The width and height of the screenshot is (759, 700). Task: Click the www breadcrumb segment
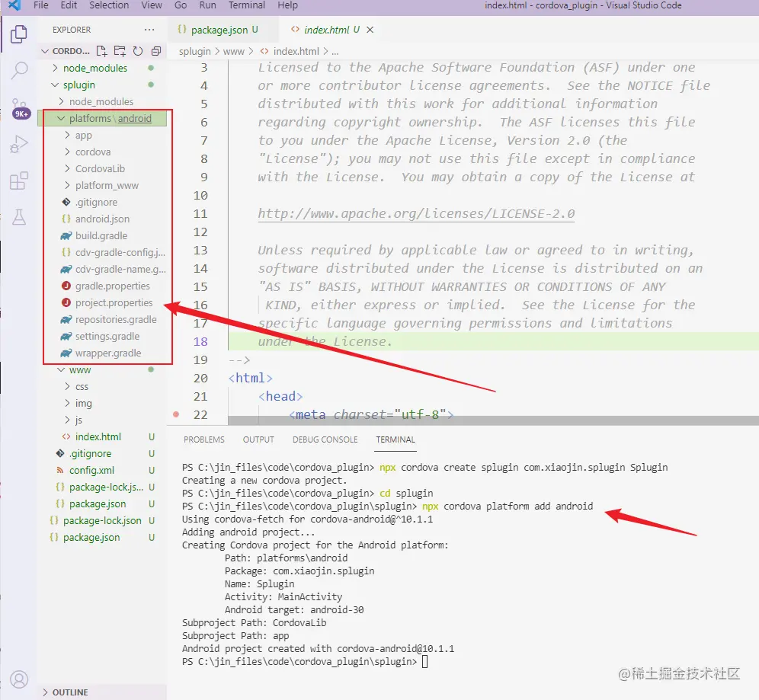pyautogui.click(x=234, y=51)
